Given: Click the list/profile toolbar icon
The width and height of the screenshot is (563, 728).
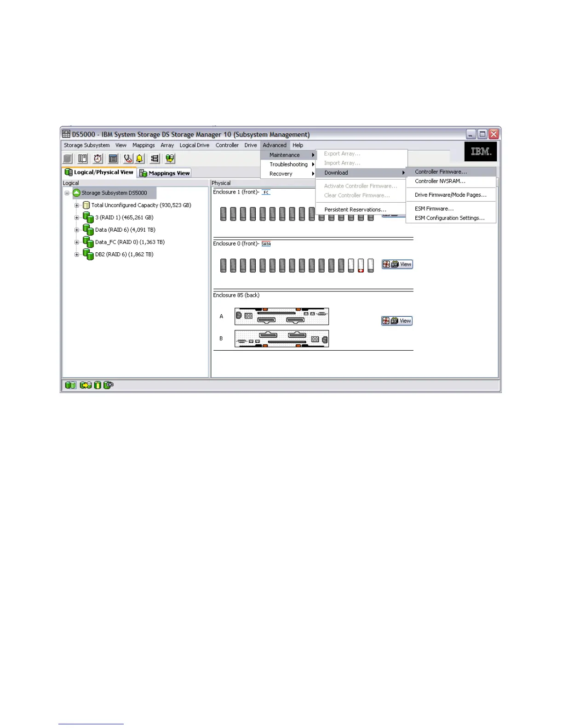Looking at the screenshot, I should pos(113,159).
